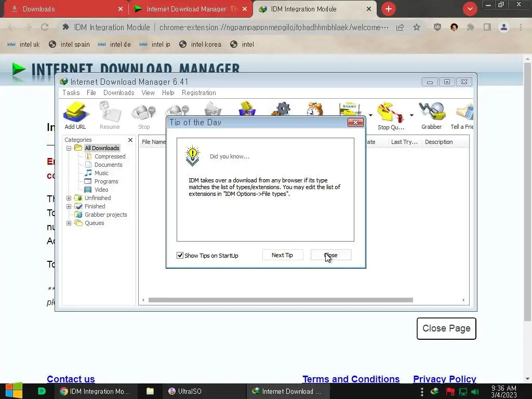The width and height of the screenshot is (532, 399).
Task: Click the Resume toolbar icon
Action: coord(110,115)
